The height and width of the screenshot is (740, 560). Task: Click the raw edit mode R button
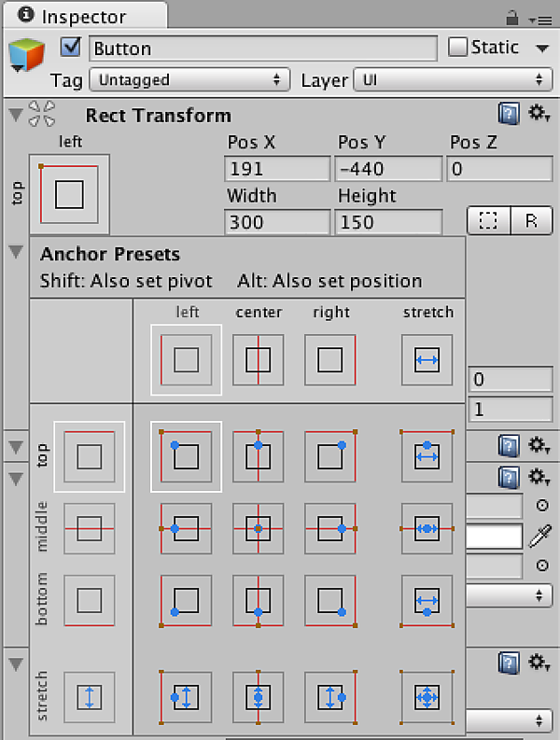(532, 221)
